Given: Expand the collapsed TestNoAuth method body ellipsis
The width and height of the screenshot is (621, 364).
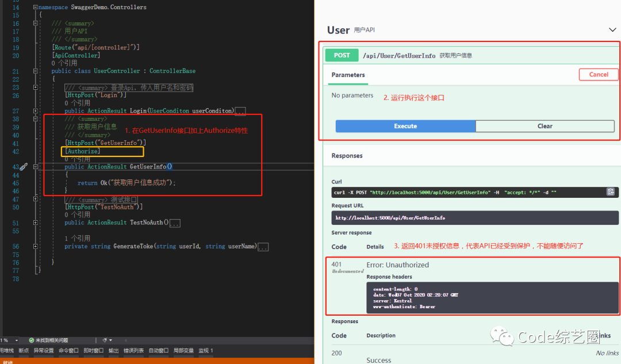Looking at the screenshot, I should click(175, 223).
